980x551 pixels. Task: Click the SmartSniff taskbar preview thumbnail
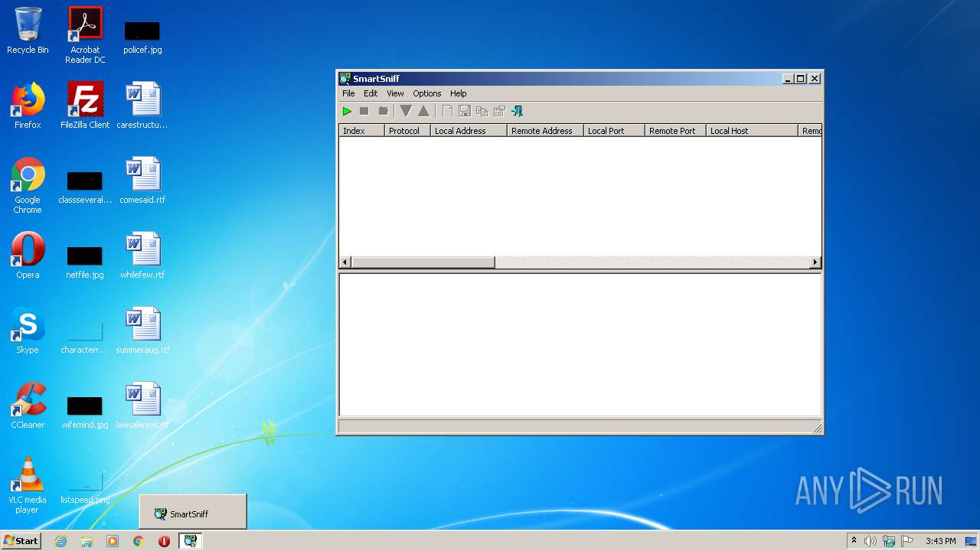click(x=193, y=512)
